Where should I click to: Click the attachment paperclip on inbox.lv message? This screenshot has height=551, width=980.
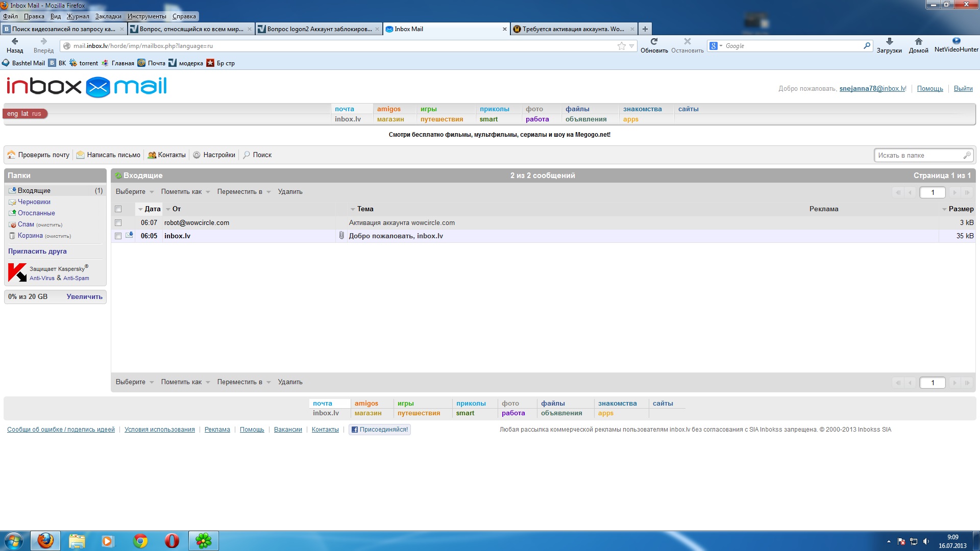tap(341, 236)
